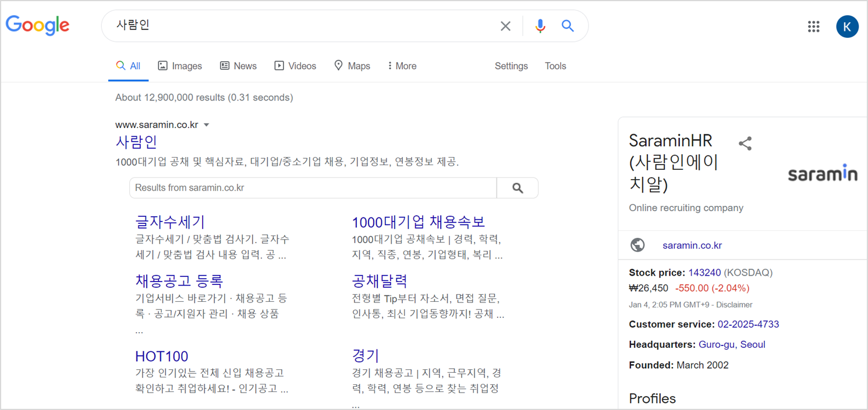Share the SaraminHR knowledge panel
This screenshot has width=868, height=410.
click(745, 144)
